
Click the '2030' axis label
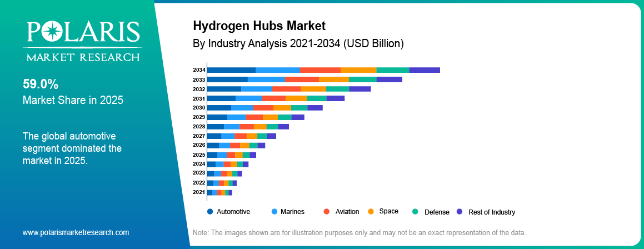click(x=199, y=108)
